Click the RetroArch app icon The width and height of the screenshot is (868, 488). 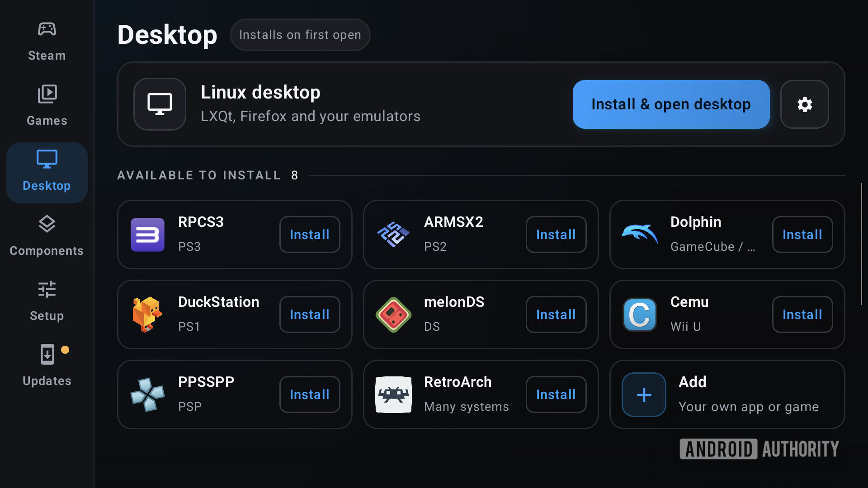pyautogui.click(x=393, y=394)
